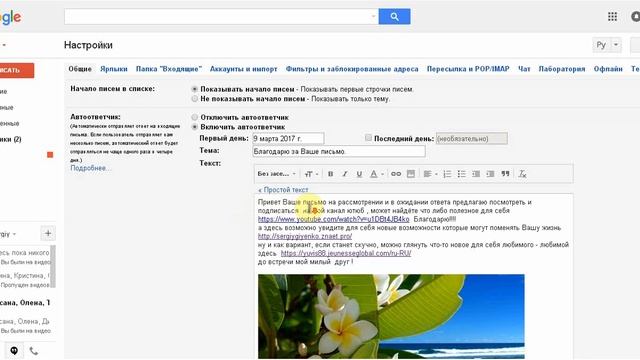Open "Фильтры и заблокированные адреса" tab
640x360 pixels.
[x=352, y=69]
